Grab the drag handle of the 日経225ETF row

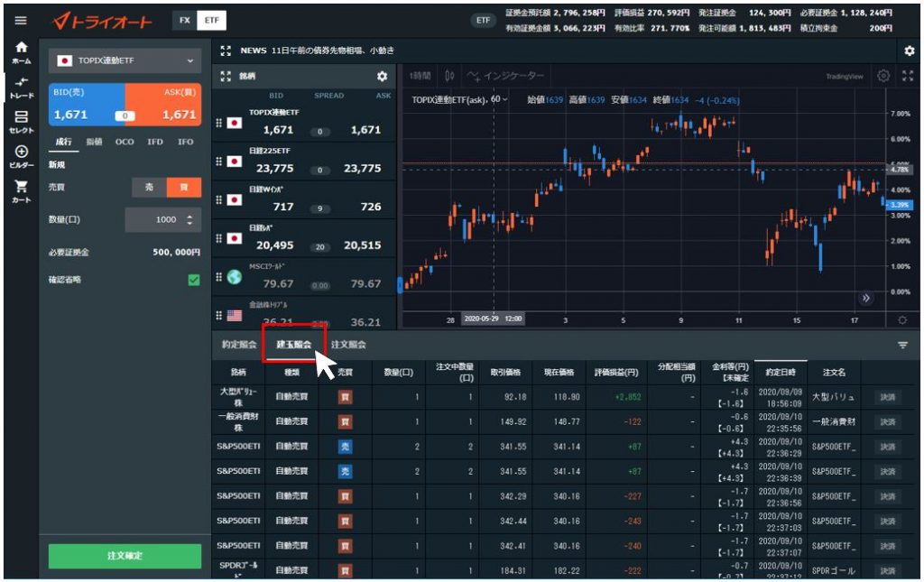coord(218,162)
